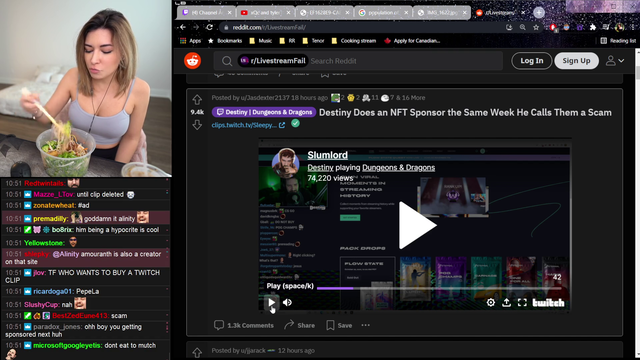Open u/jjarack profile in next post

tap(253, 351)
